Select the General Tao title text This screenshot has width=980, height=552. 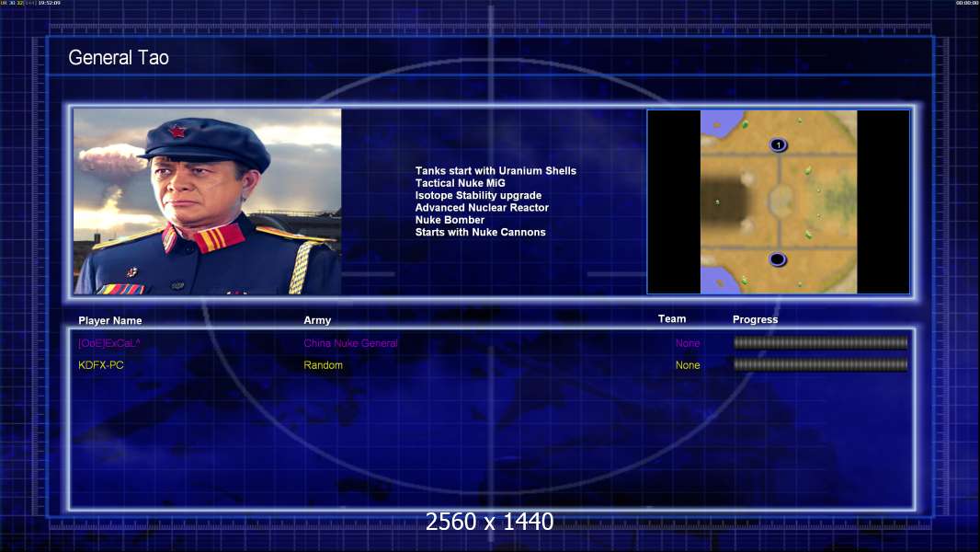(x=119, y=58)
